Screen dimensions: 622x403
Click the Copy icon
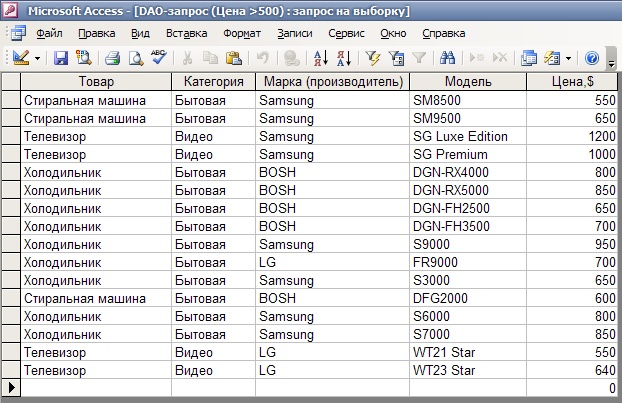(x=210, y=58)
